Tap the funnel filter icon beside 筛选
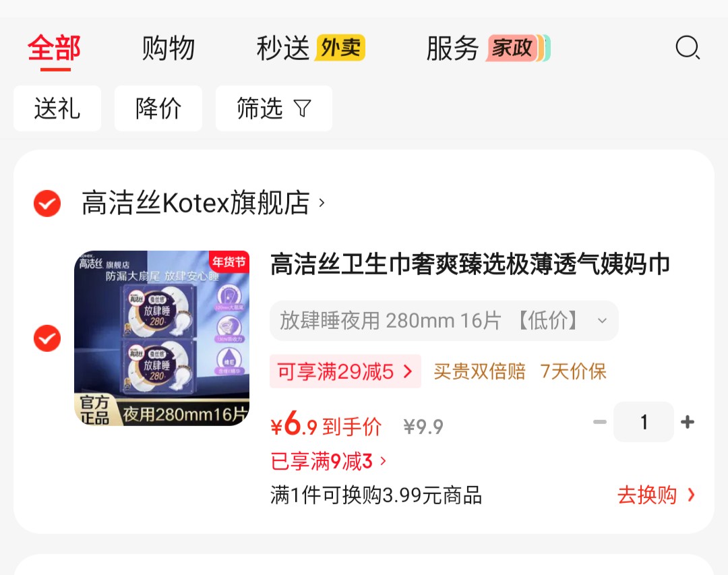The height and width of the screenshot is (575, 728). pyautogui.click(x=302, y=109)
